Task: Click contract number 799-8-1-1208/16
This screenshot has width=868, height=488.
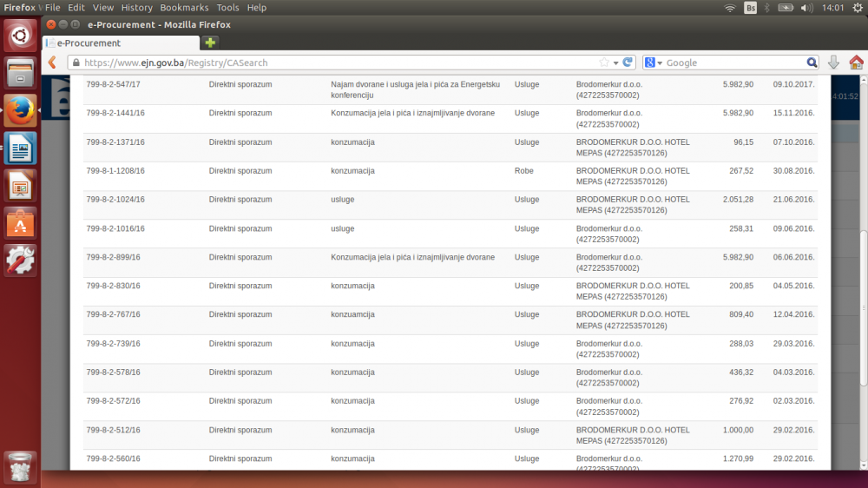Action: pyautogui.click(x=115, y=170)
